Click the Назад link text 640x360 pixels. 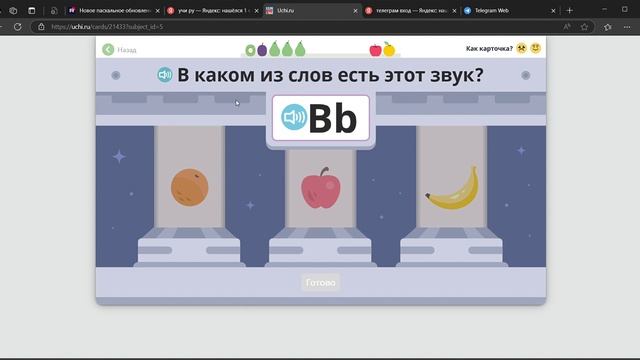(x=127, y=50)
